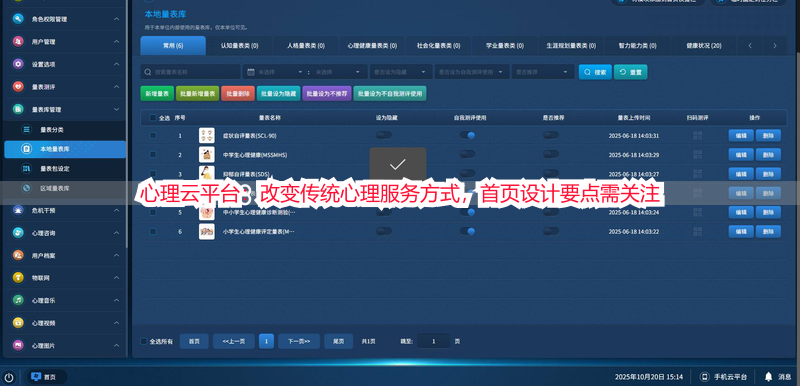Click the 物联网 yellow icon
This screenshot has height=386, width=800.
[18, 277]
